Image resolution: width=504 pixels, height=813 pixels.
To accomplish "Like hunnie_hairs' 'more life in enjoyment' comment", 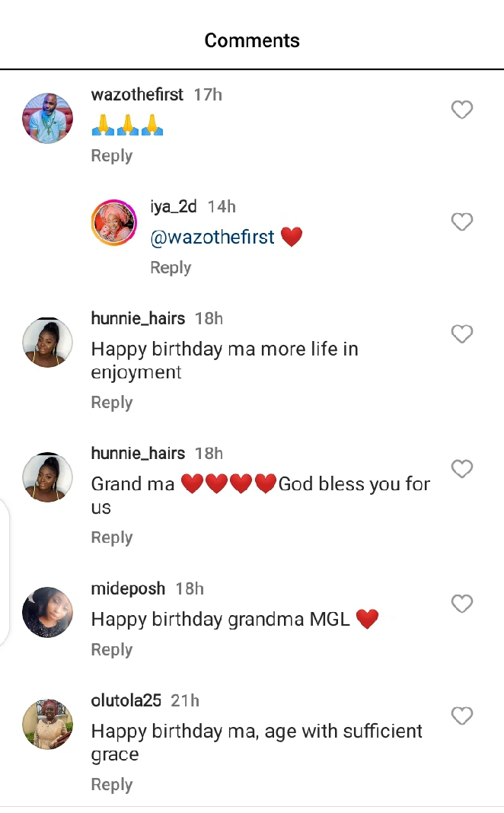I will click(x=462, y=334).
